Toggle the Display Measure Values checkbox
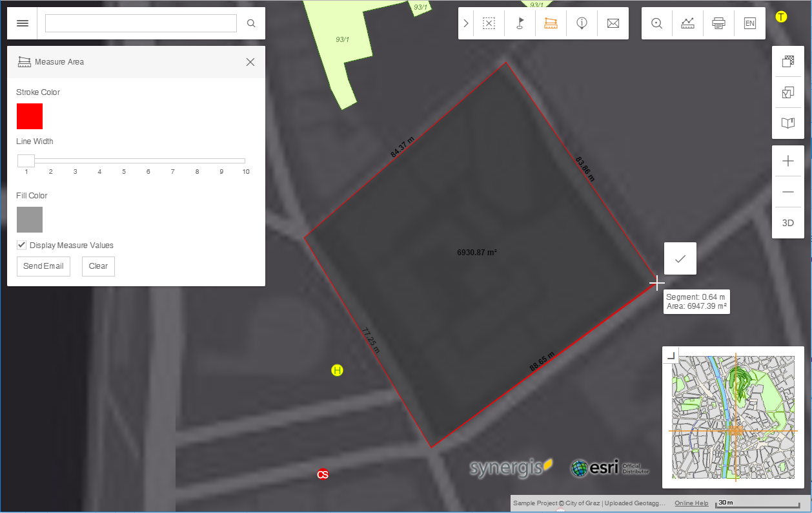The height and width of the screenshot is (513, 812). pos(21,244)
